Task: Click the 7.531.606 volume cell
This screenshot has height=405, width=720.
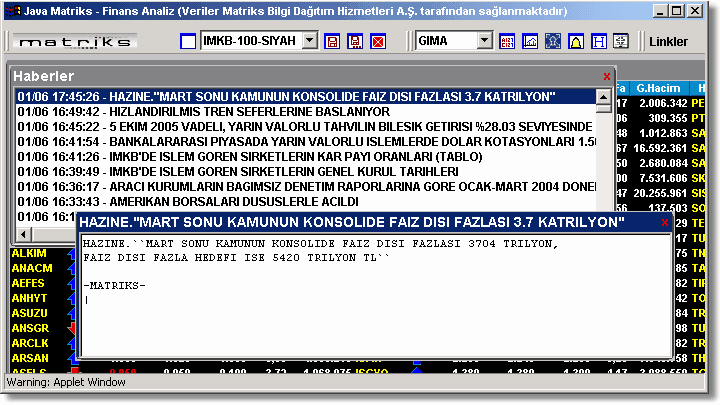Action: coord(663,178)
